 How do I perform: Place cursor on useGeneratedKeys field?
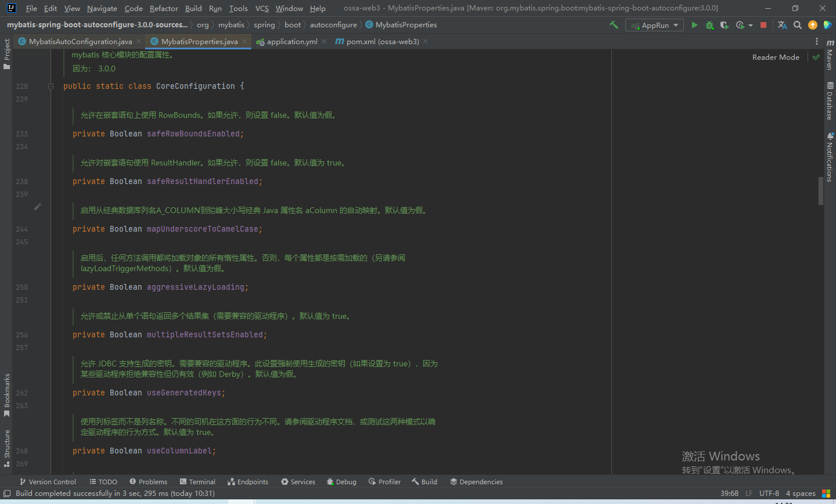(x=183, y=393)
